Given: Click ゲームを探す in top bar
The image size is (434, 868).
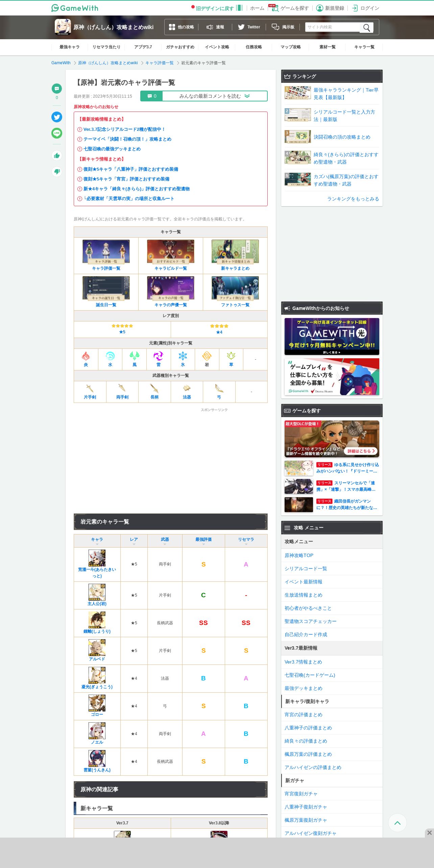Looking at the screenshot, I should [290, 8].
